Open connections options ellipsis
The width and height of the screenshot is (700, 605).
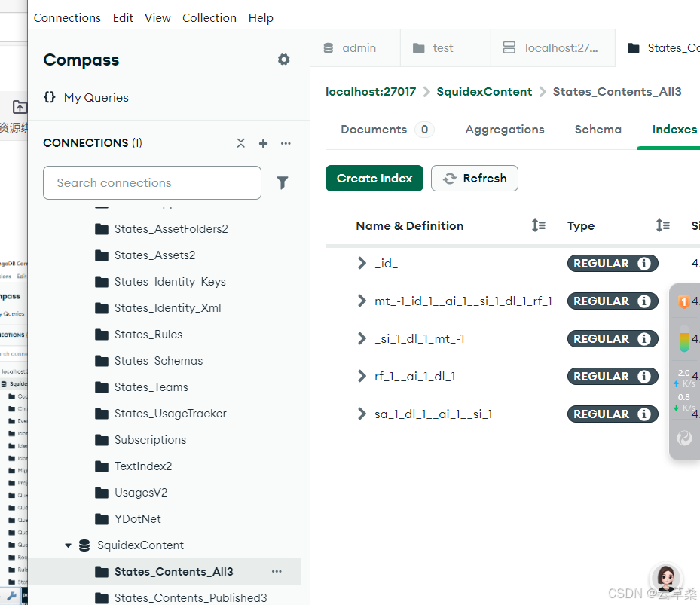(286, 143)
